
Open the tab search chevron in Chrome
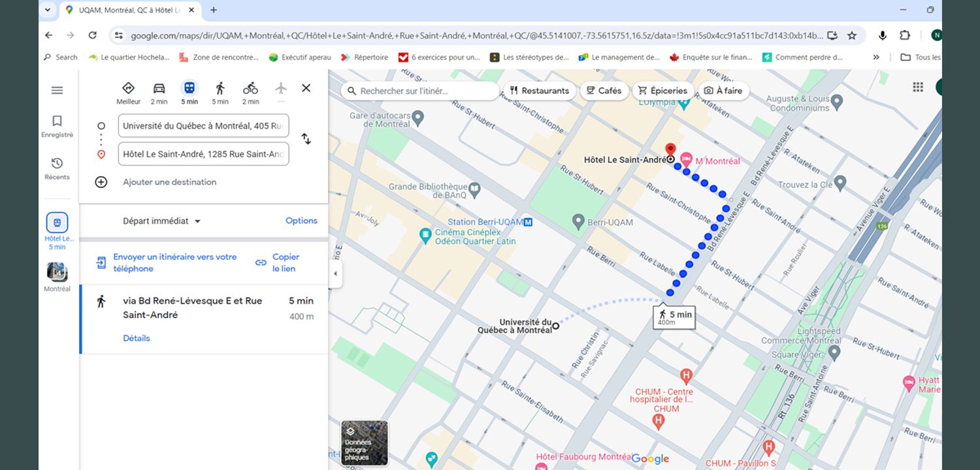click(47, 10)
